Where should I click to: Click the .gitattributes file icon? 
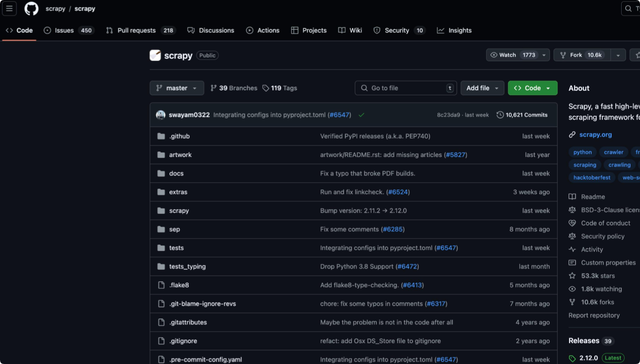coord(161,322)
